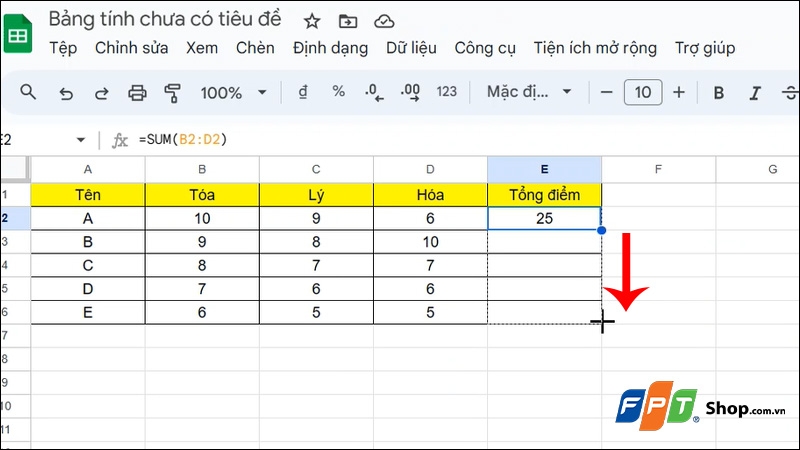The height and width of the screenshot is (450, 800).
Task: Expand the name box dropdown arrow
Action: coord(81,140)
